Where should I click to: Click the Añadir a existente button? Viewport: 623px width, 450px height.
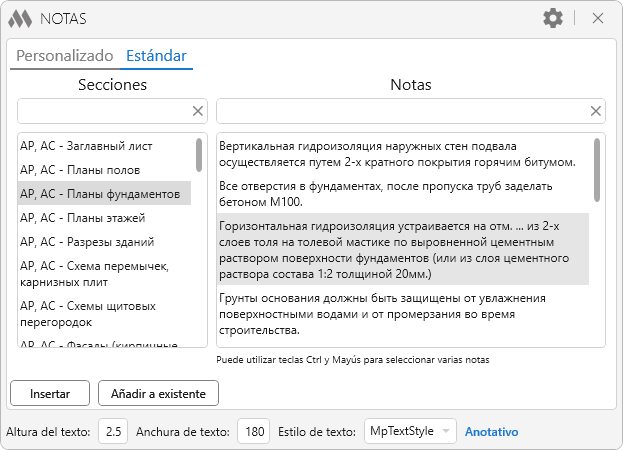click(158, 393)
